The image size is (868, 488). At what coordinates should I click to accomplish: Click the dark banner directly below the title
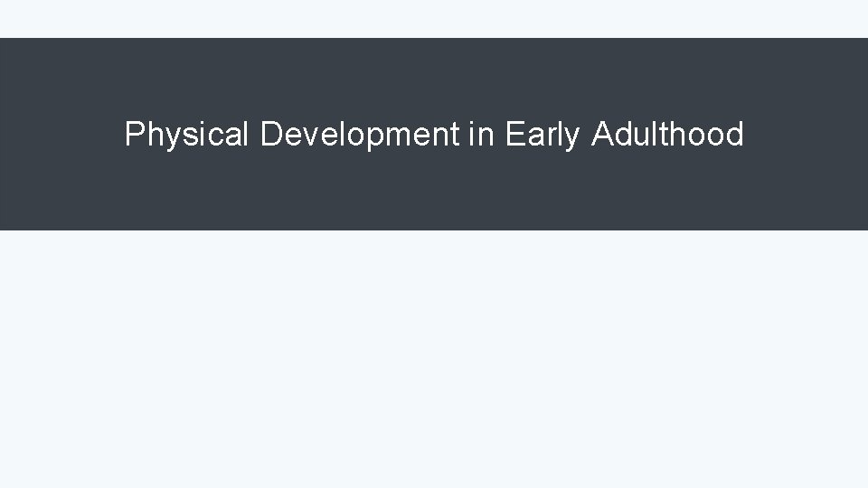(434, 194)
